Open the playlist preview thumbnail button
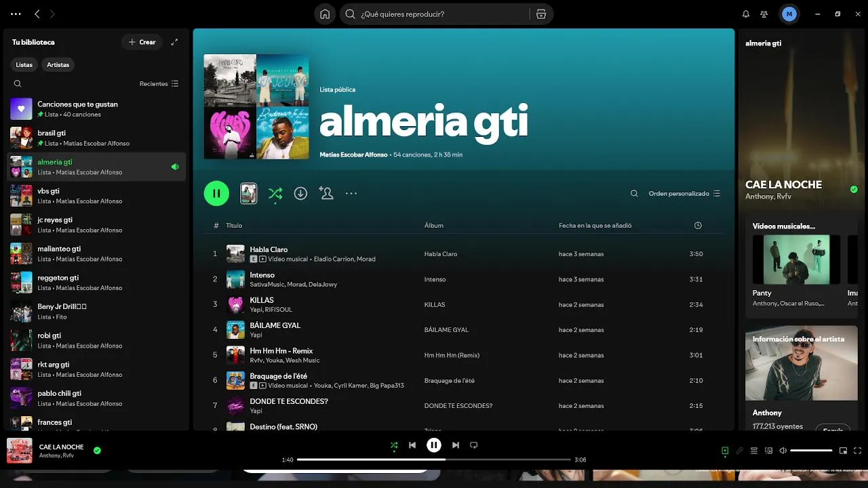 249,193
